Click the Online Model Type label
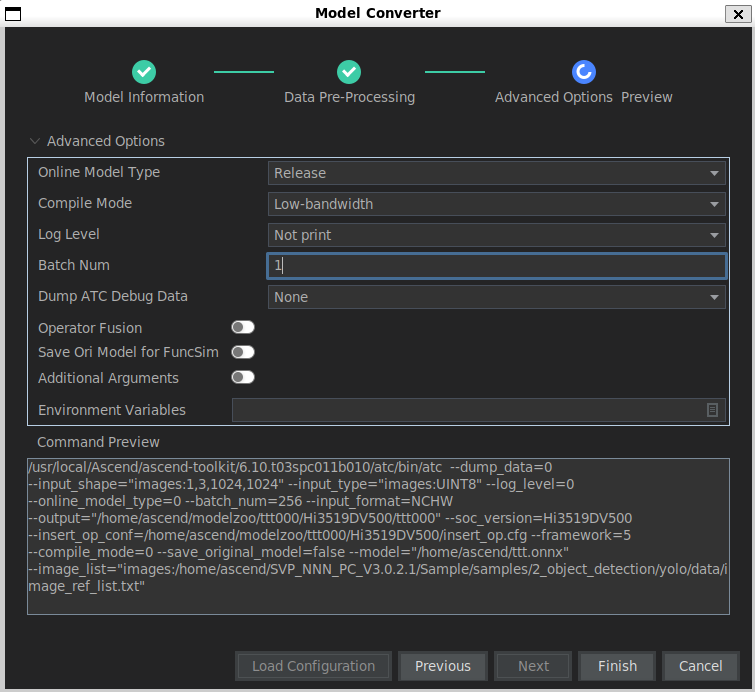755x692 pixels. [x=99, y=172]
